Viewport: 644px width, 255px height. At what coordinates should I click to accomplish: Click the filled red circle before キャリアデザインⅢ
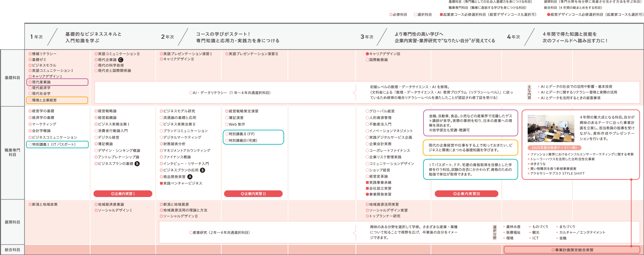point(367,54)
